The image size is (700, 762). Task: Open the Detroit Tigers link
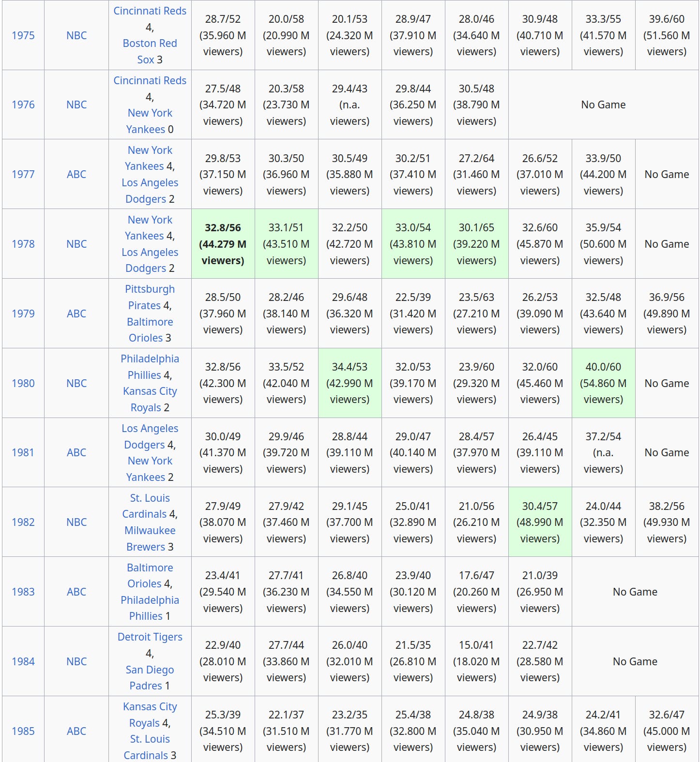[150, 637]
